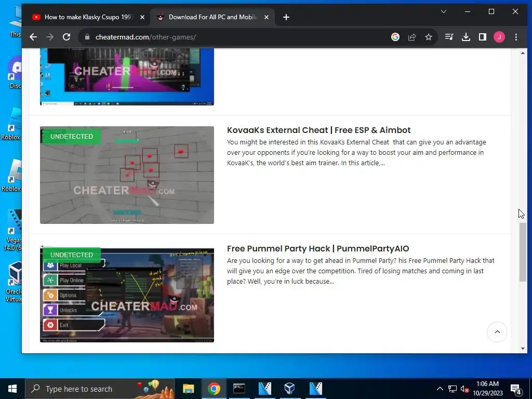Show hidden system tray icons
The width and height of the screenshot is (532, 399).
pos(440,389)
